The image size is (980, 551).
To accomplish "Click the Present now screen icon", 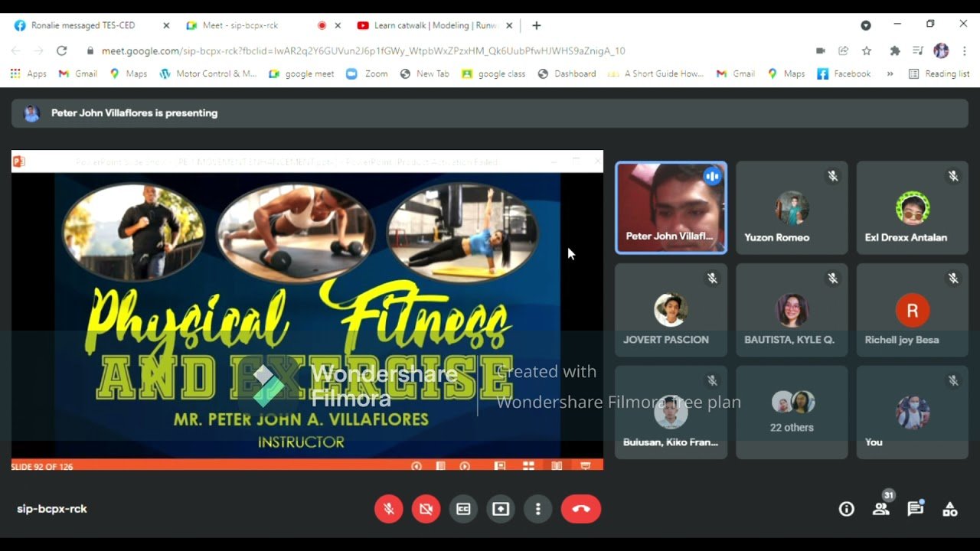I will click(501, 509).
